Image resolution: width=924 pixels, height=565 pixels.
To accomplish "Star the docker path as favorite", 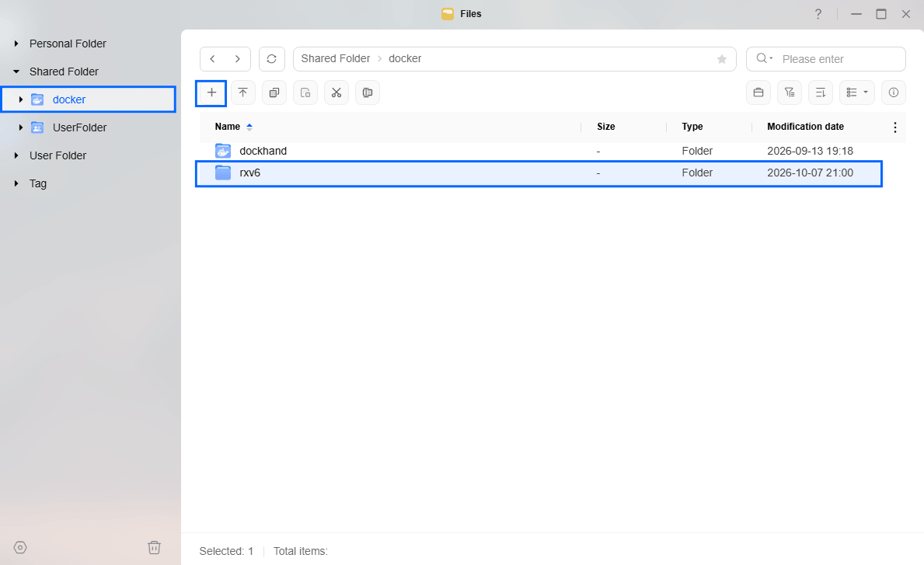I will (x=722, y=59).
